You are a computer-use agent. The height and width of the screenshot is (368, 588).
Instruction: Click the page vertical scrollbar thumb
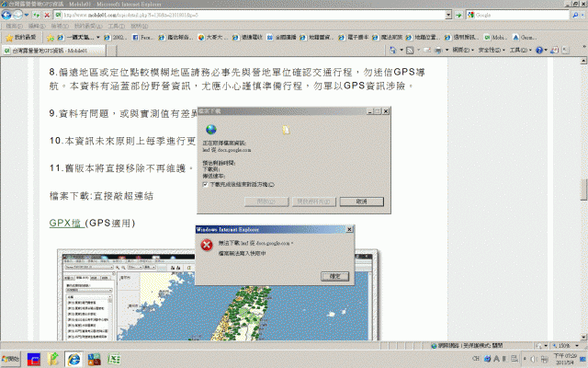583,190
